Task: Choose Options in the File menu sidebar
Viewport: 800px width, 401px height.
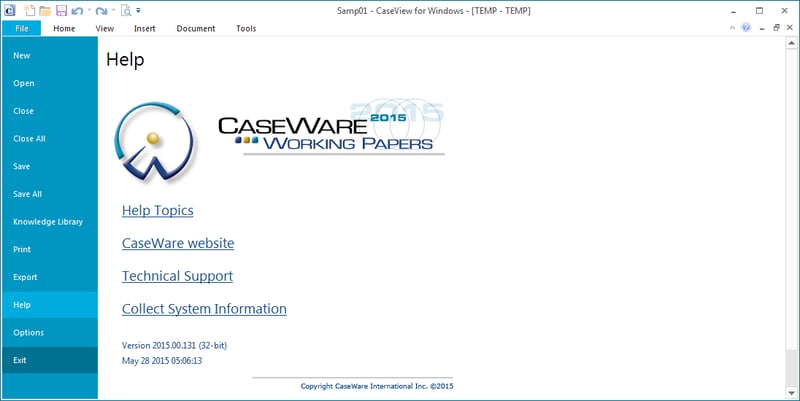Action: pyautogui.click(x=28, y=332)
